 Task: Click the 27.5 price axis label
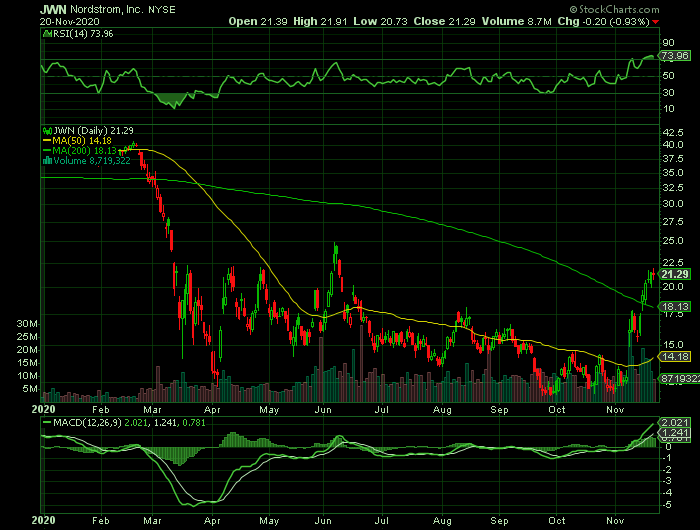pos(673,222)
